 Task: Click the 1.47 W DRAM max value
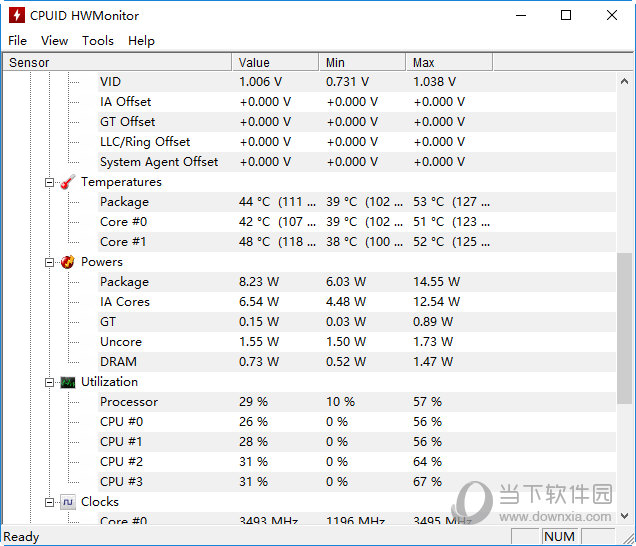point(433,361)
